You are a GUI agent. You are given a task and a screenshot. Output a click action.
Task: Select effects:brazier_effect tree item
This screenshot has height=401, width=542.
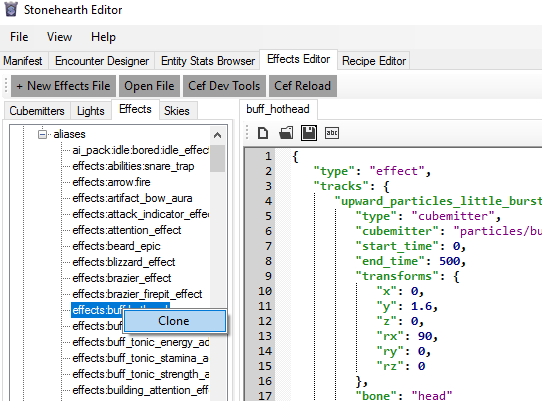coord(122,278)
